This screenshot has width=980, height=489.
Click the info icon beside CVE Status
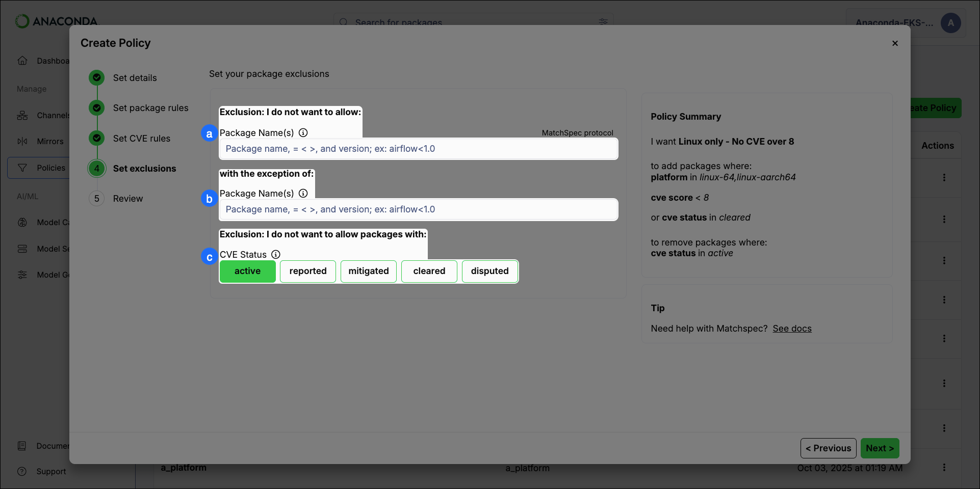[276, 254]
